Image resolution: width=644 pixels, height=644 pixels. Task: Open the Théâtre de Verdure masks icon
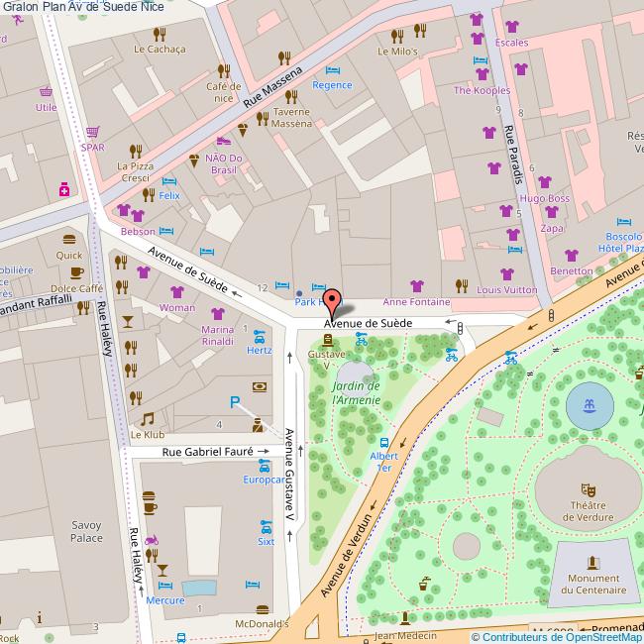point(588,489)
